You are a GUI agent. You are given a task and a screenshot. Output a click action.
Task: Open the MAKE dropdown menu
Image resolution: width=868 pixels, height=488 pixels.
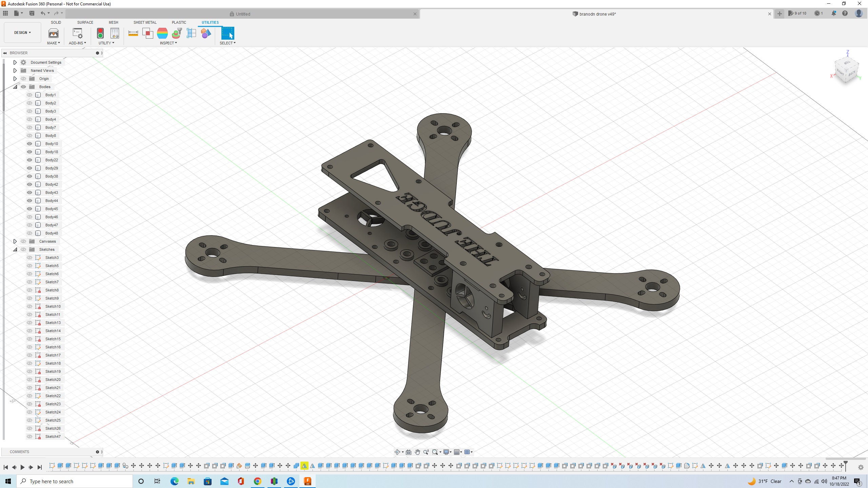(x=53, y=43)
